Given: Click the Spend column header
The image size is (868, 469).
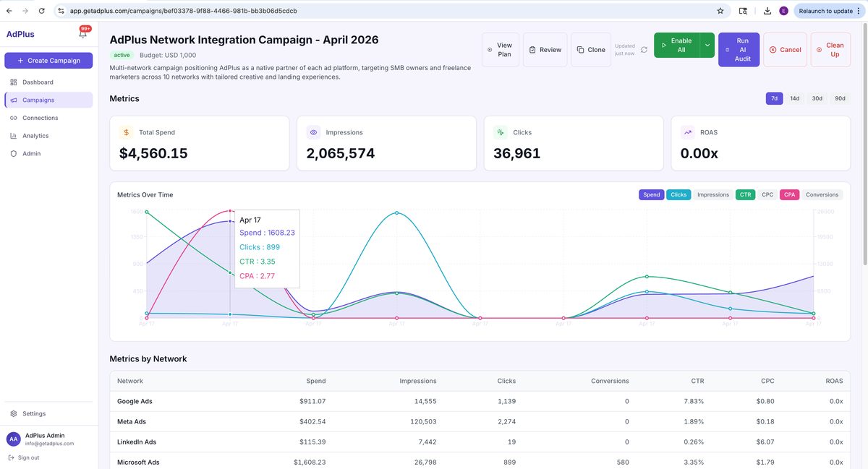Looking at the screenshot, I should point(316,381).
